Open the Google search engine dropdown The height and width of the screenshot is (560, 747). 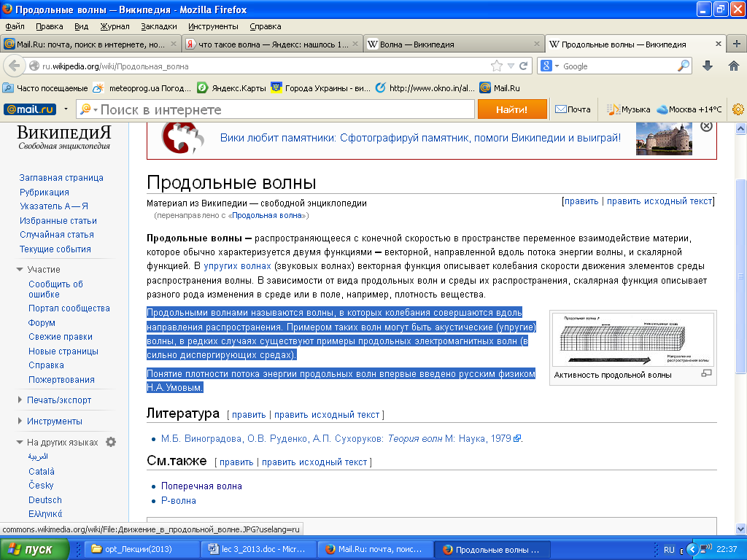557,66
